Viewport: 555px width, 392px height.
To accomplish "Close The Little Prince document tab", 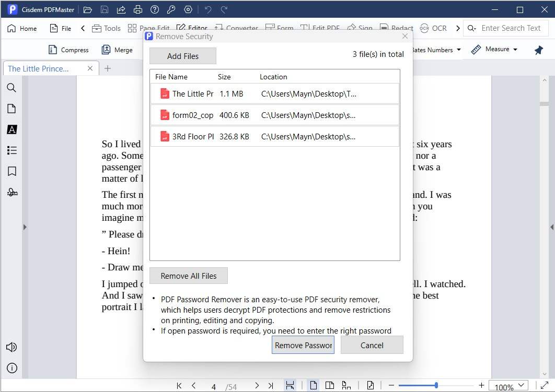I will click(x=90, y=68).
